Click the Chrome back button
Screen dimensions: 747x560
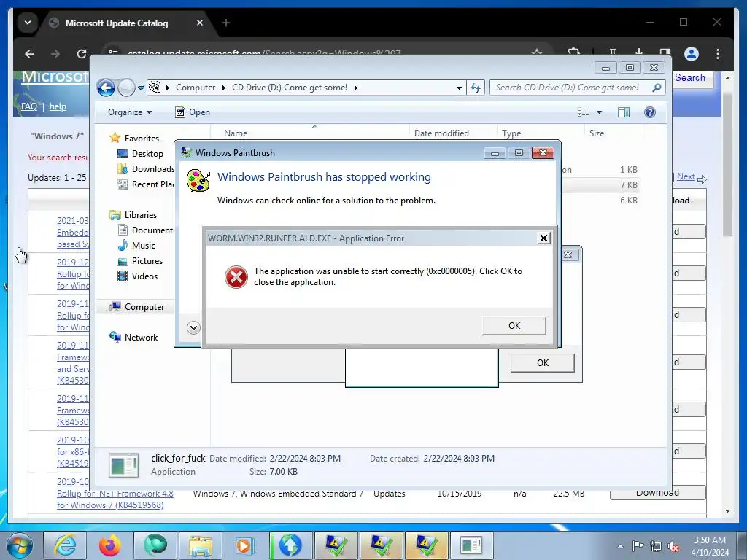pyautogui.click(x=29, y=54)
